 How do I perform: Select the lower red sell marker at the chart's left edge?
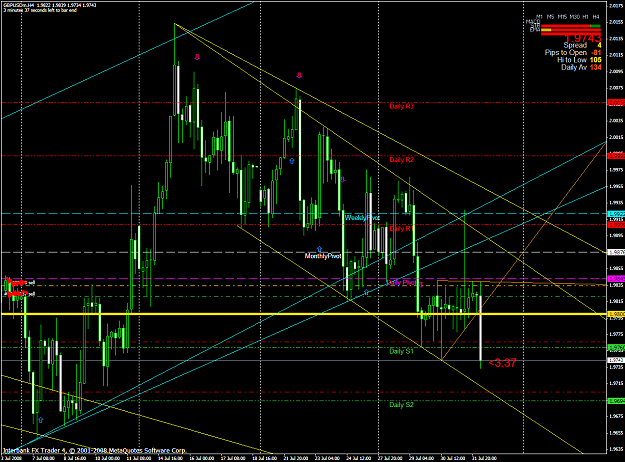click(19, 294)
